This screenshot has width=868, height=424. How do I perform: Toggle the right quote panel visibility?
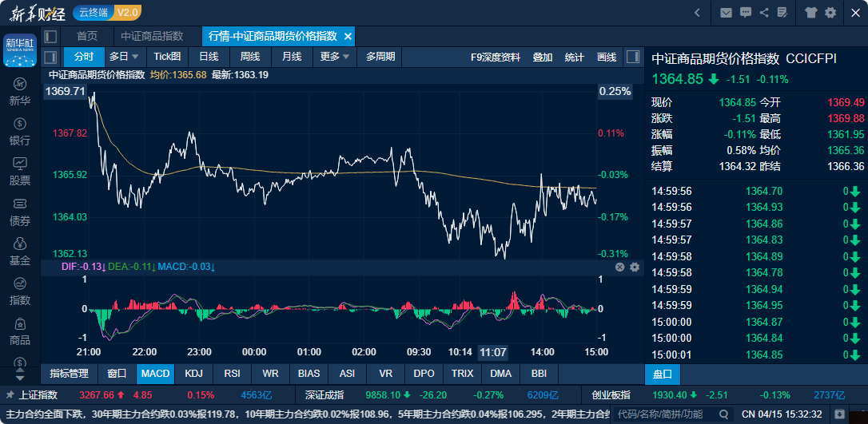pyautogui.click(x=633, y=57)
